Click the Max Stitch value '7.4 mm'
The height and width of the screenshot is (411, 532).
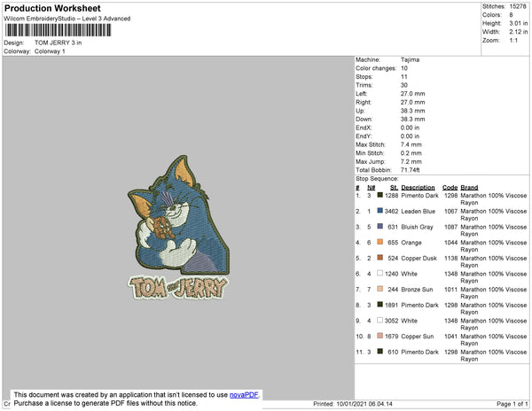(x=411, y=144)
